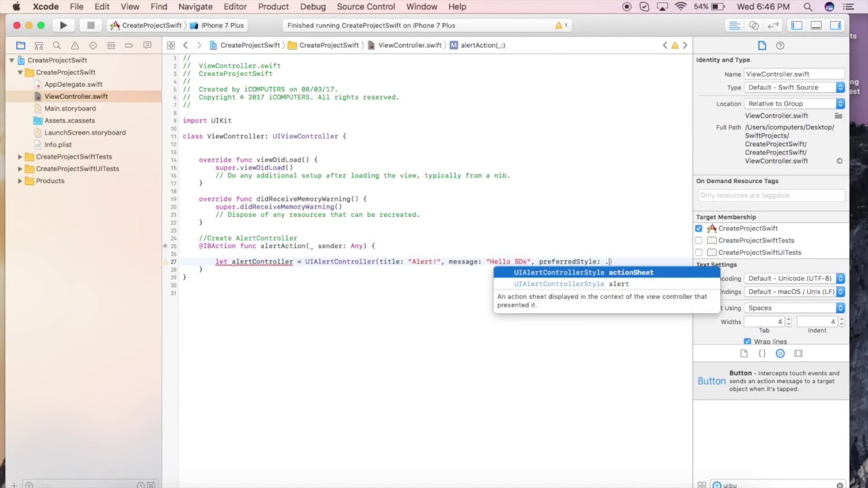Enable CreateProjectSwiftUITests target membership
This screenshot has width=868, height=488.
[x=698, y=253]
